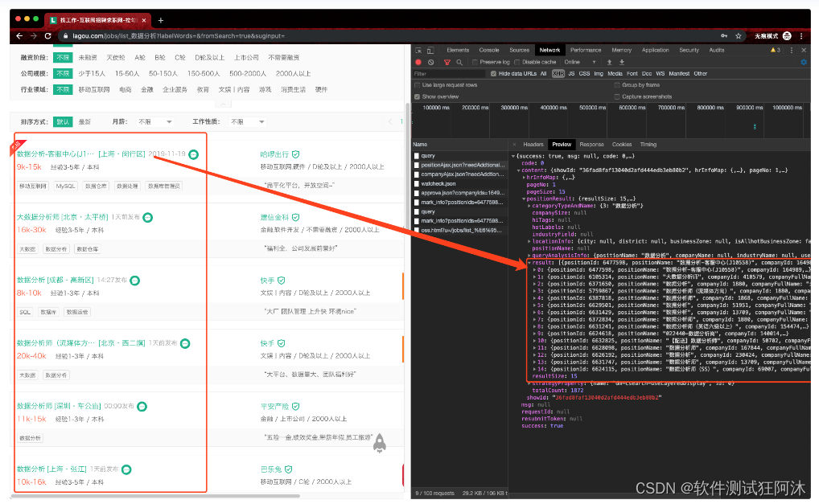
Task: Check the Disable cache checkbox
Action: tap(518, 62)
